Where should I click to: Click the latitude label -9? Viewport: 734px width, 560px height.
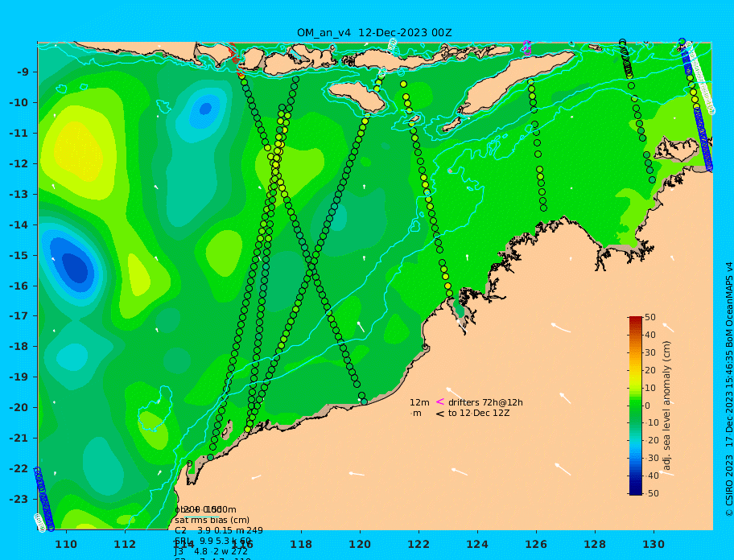coord(23,72)
